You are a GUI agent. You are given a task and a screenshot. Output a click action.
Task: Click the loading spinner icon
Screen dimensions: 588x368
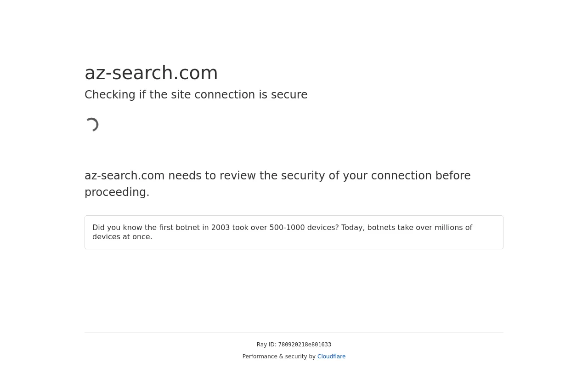click(92, 125)
